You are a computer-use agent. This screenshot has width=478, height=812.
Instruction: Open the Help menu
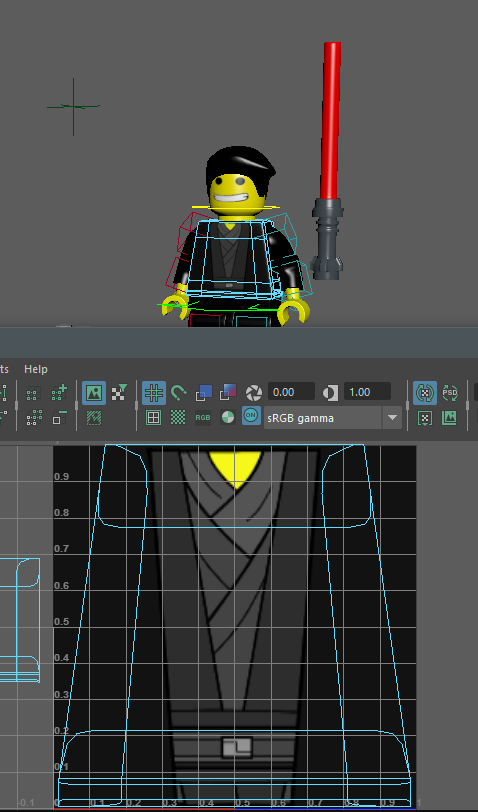tap(36, 369)
